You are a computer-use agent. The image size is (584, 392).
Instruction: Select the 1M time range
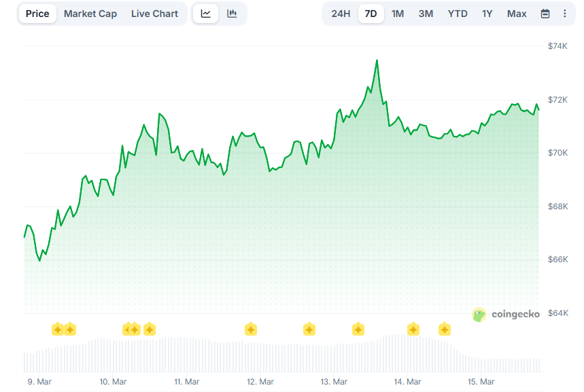(x=398, y=14)
